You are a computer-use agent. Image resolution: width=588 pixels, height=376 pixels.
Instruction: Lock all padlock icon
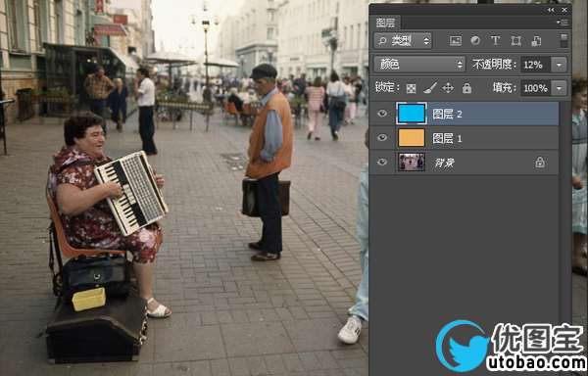pyautogui.click(x=466, y=88)
